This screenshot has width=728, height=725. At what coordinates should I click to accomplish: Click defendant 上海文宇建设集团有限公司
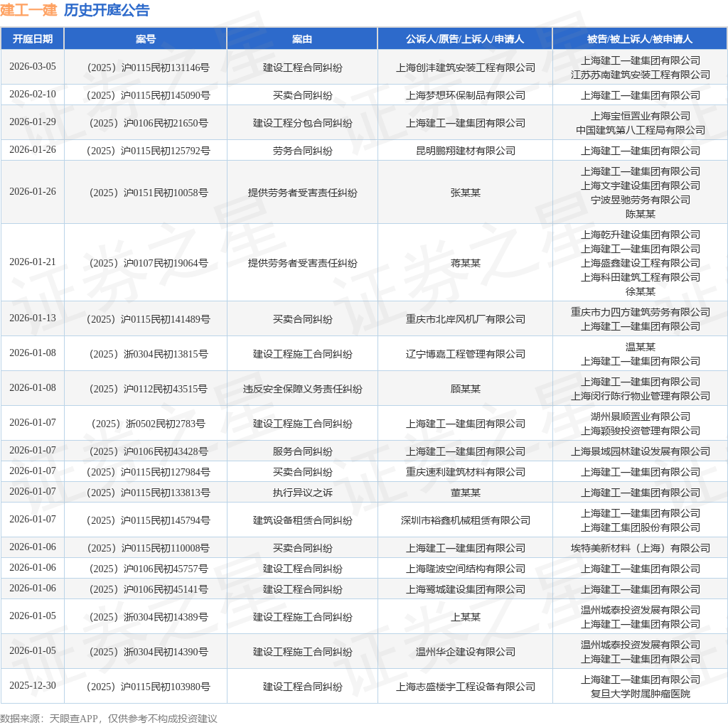pos(641,186)
